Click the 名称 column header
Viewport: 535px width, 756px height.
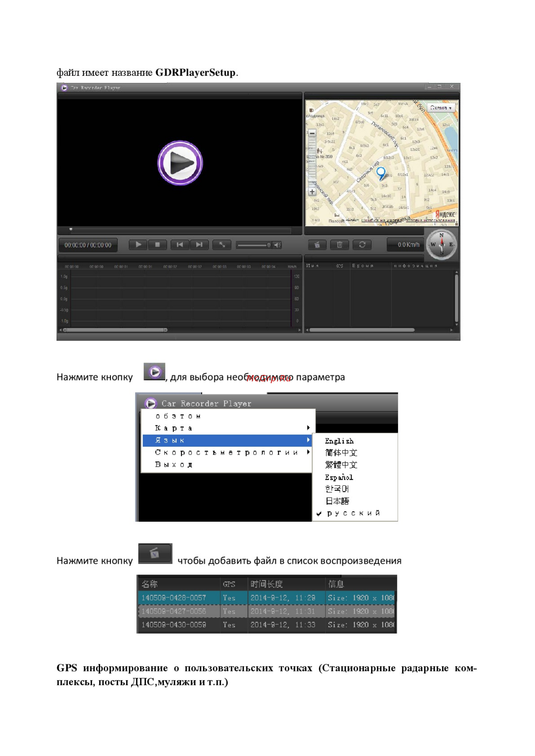coord(150,584)
